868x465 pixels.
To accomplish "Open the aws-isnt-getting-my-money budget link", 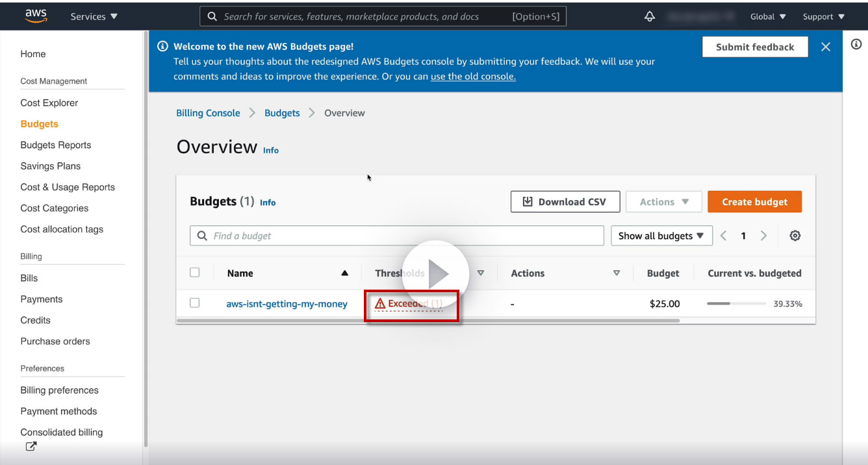I will point(287,304).
